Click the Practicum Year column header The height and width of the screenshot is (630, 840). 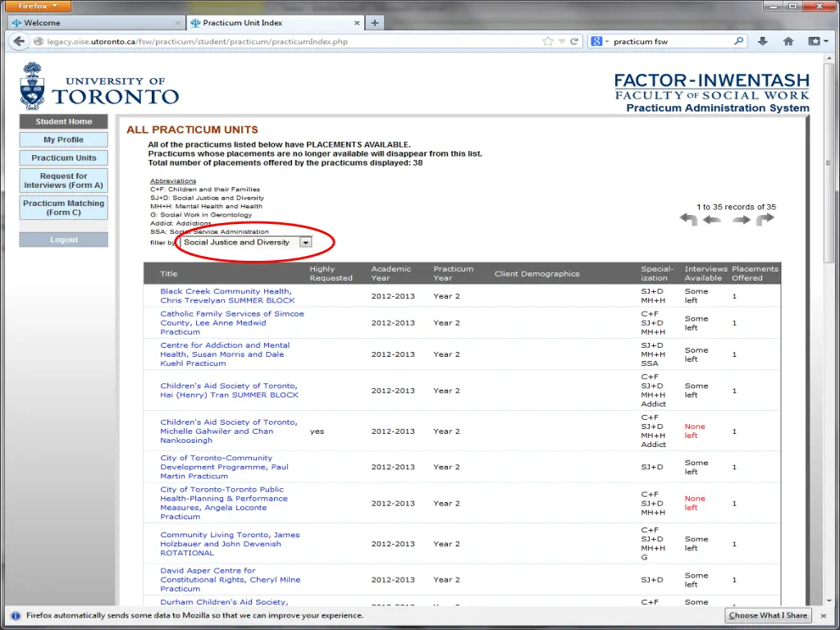tap(453, 273)
